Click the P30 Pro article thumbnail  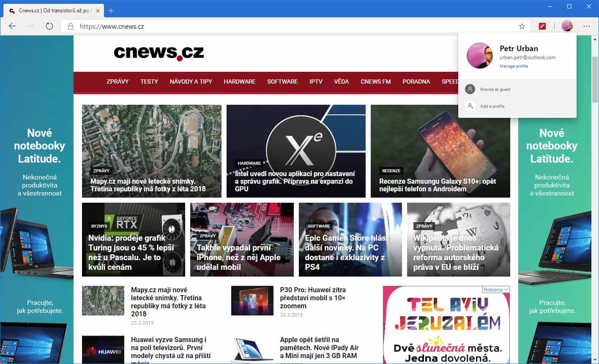click(x=252, y=301)
